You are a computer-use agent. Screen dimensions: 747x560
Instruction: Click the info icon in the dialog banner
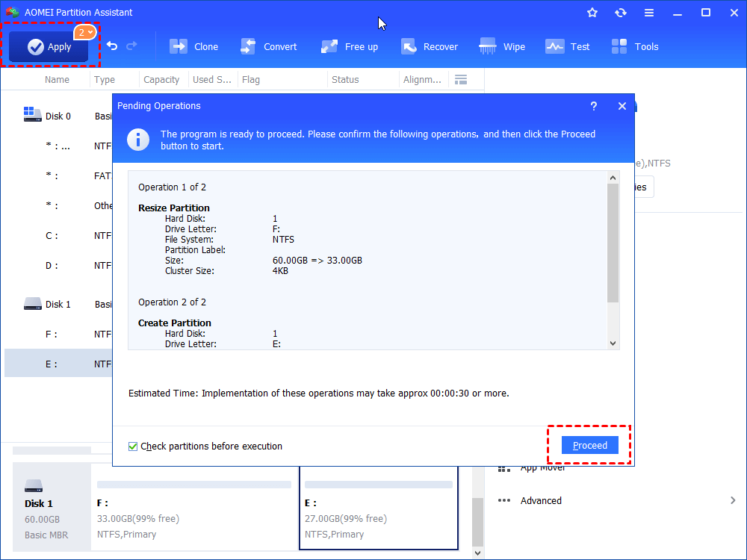138,140
